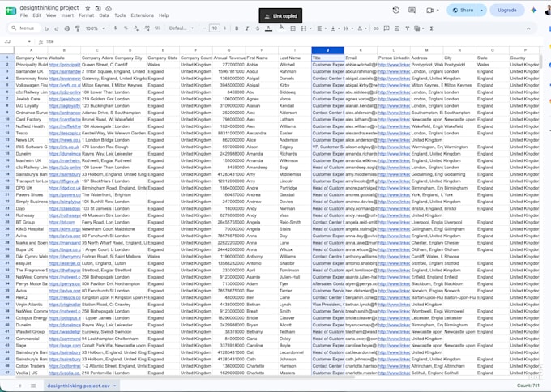Open vertical align dropdown

(x=335, y=28)
